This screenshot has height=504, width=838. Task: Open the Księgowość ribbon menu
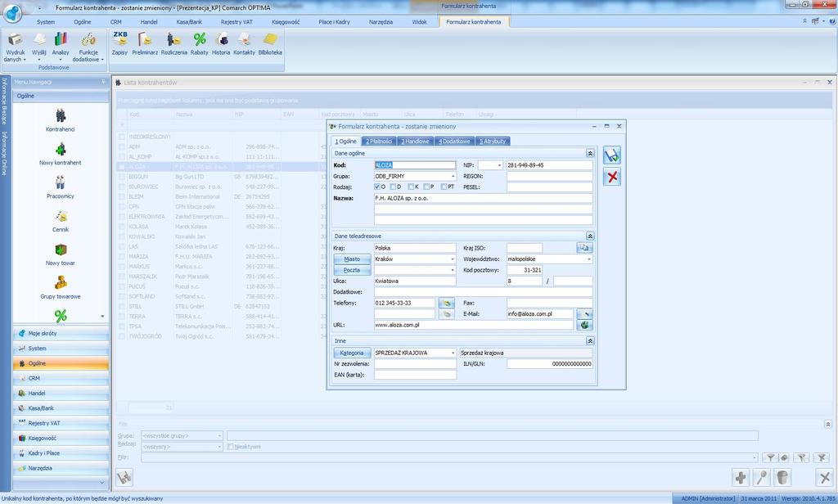pyautogui.click(x=286, y=22)
